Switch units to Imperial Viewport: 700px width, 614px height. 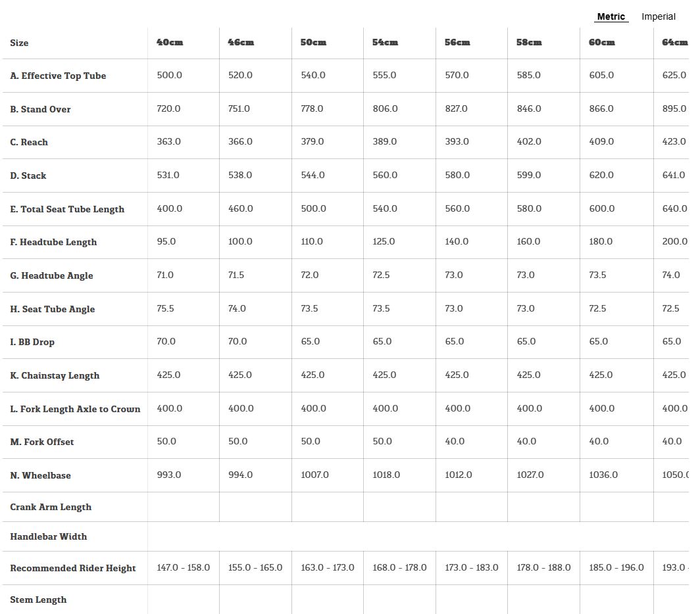point(658,16)
